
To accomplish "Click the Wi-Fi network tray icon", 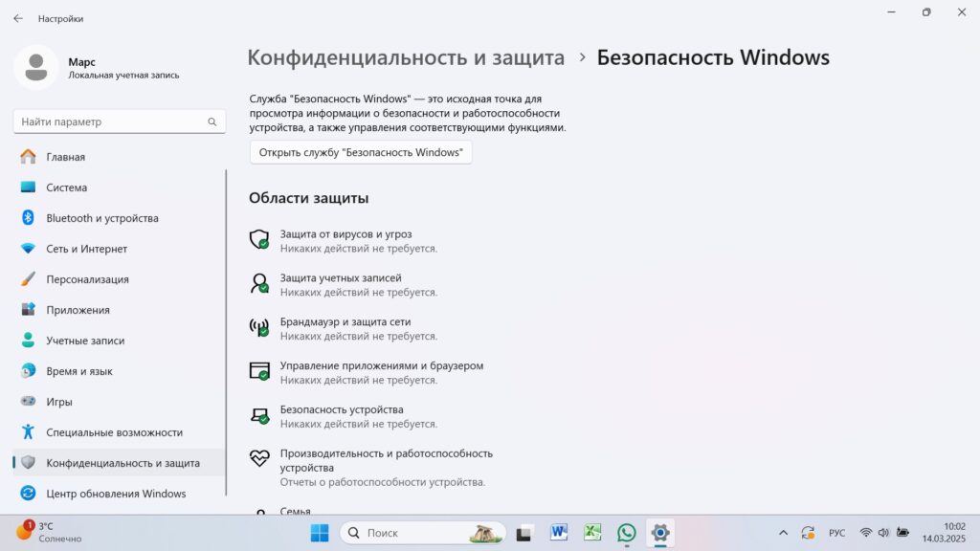I will pos(865,533).
